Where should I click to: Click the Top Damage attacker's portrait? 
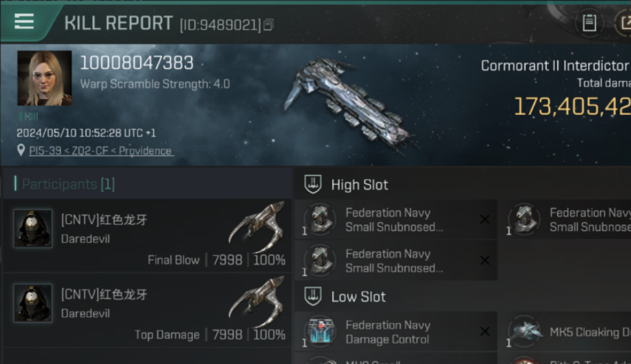[x=33, y=303]
